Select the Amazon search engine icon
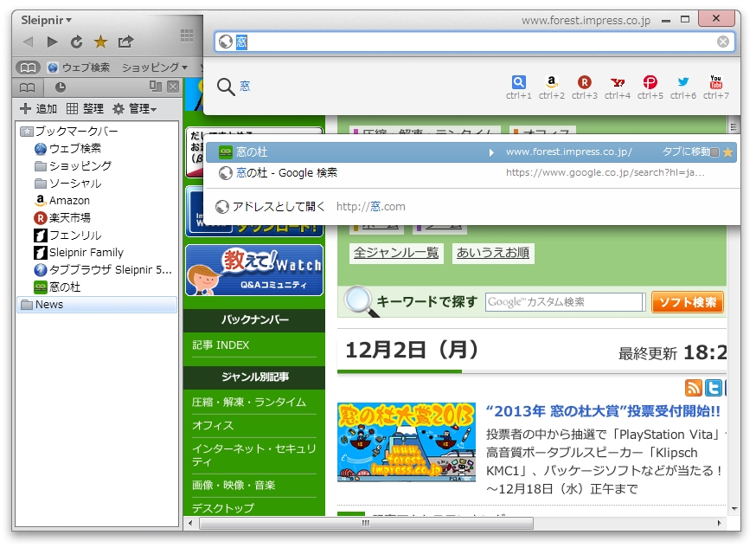Image resolution: width=756 pixels, height=548 pixels. point(551,82)
